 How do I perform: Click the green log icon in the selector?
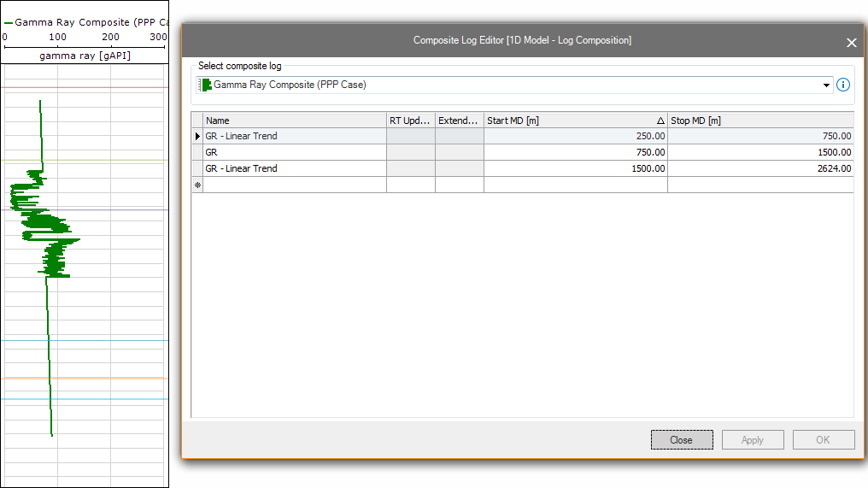204,85
